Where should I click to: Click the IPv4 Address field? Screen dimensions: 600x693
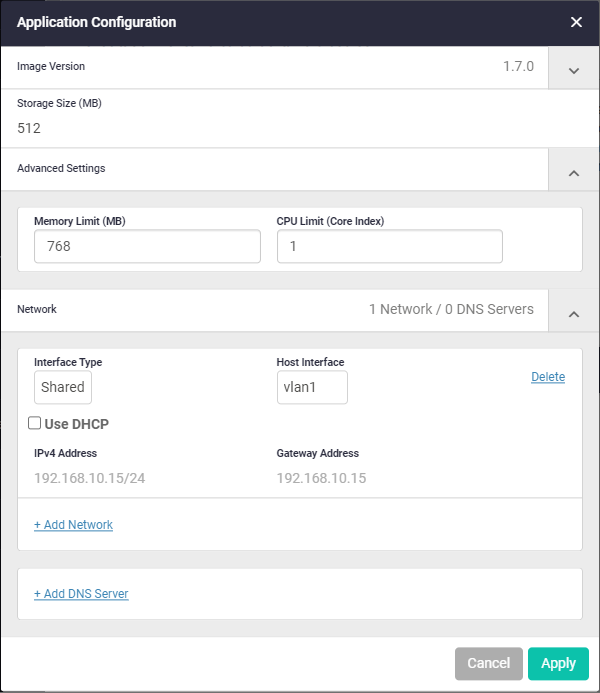pos(90,478)
